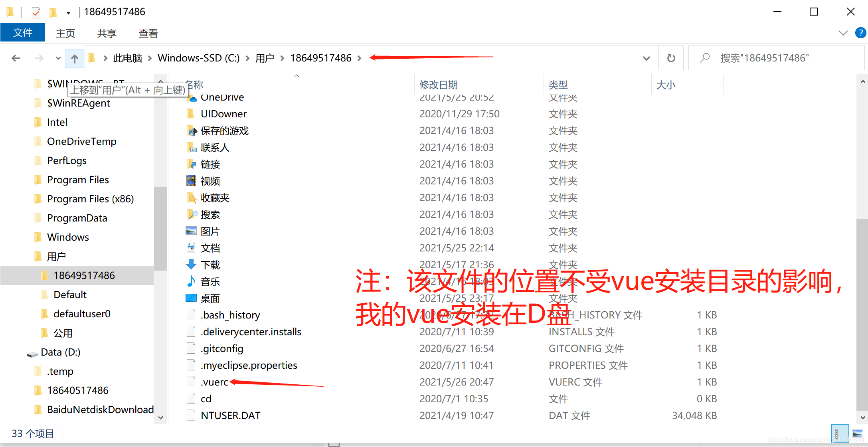Expand breadcrumb chevron after 18649517486
Screen dimensions: 868x447
click(x=359, y=58)
